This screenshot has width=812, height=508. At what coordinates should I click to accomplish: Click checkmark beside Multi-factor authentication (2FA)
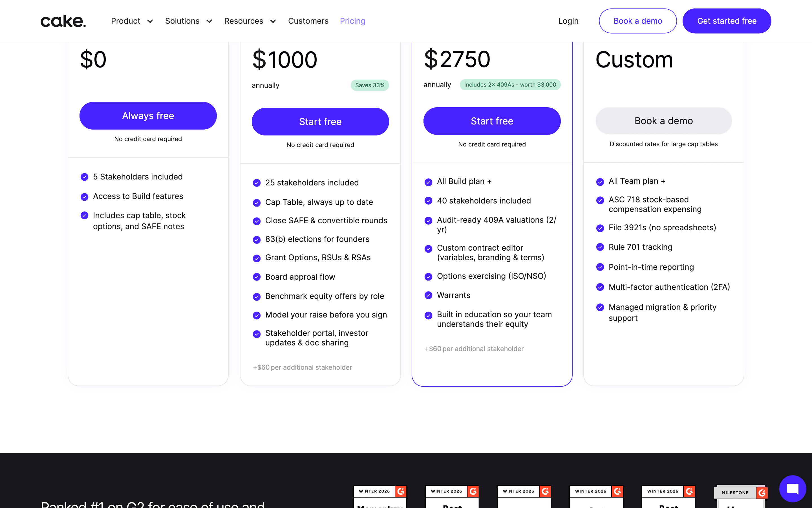point(600,287)
